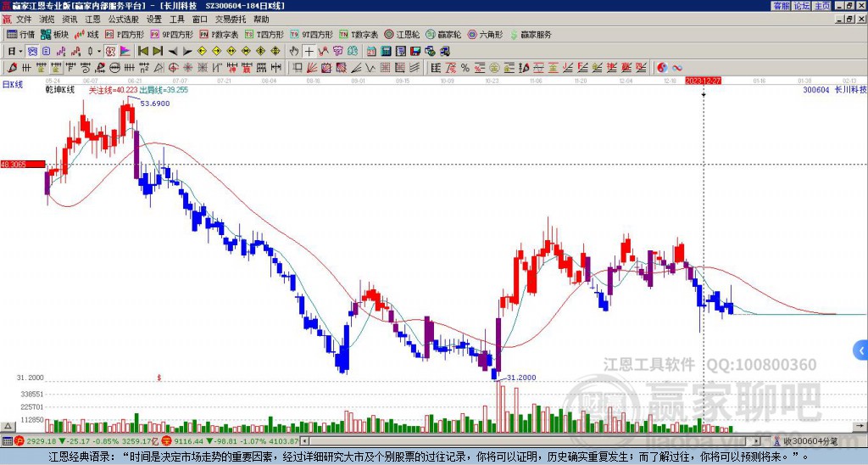Toggle the crosshair cursor tool
This screenshot has height=465, width=868.
click(309, 51)
